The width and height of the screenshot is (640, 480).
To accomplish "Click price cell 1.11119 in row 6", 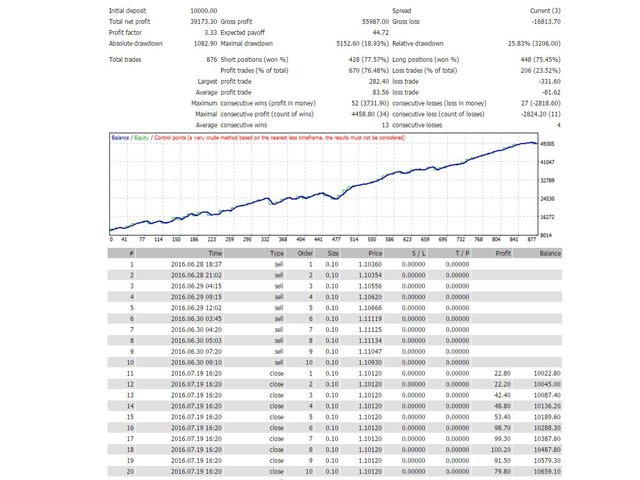I will pos(371,319).
